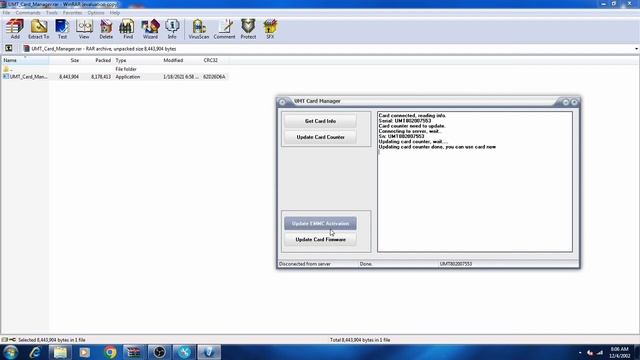Screen dimensions: 640x360
Task: Open the Find files tool
Action: coord(128,29)
